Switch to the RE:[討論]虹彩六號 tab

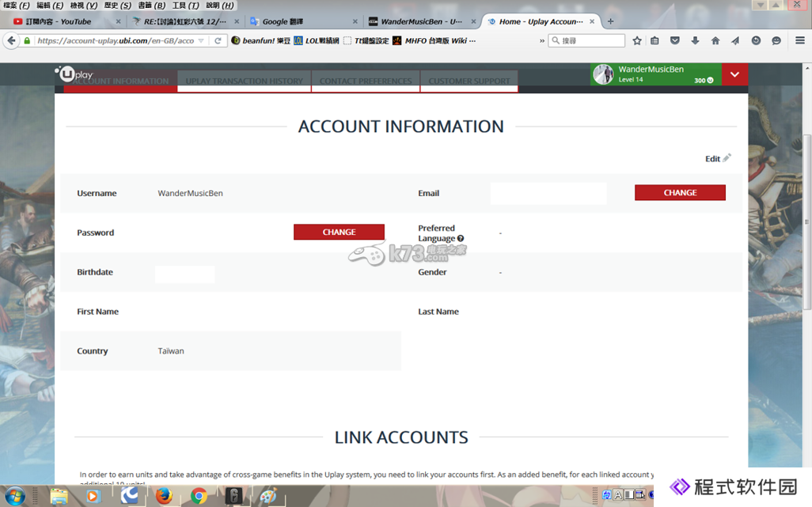pyautogui.click(x=185, y=21)
